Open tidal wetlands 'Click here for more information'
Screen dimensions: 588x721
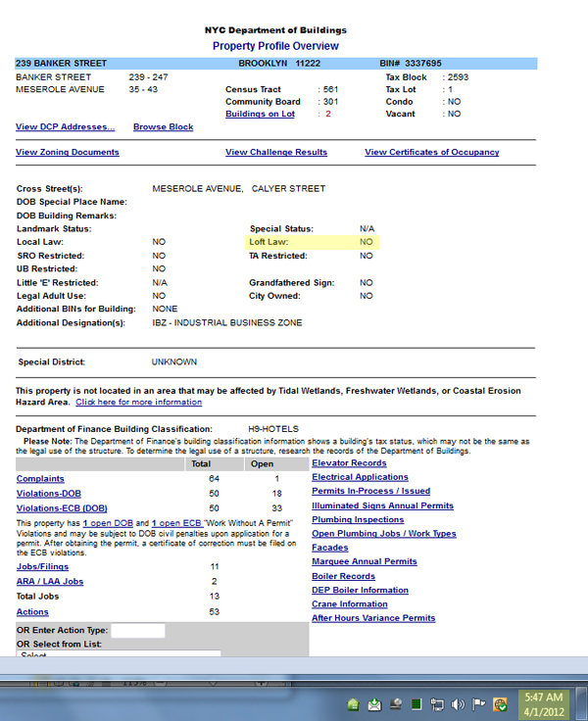pos(138,403)
